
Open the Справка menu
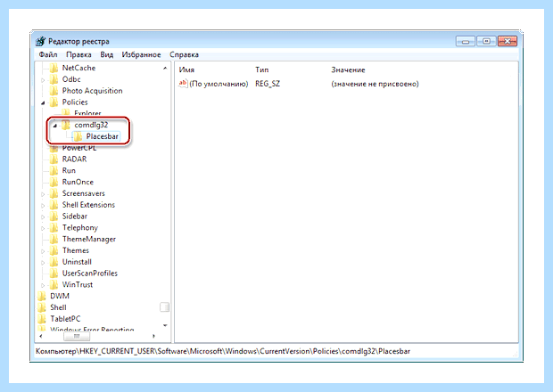(x=184, y=54)
